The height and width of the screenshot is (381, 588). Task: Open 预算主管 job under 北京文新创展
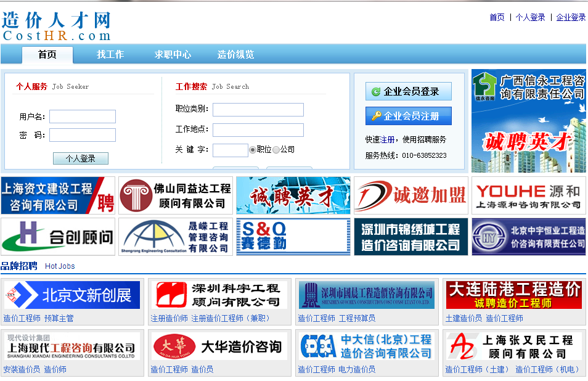[59, 318]
